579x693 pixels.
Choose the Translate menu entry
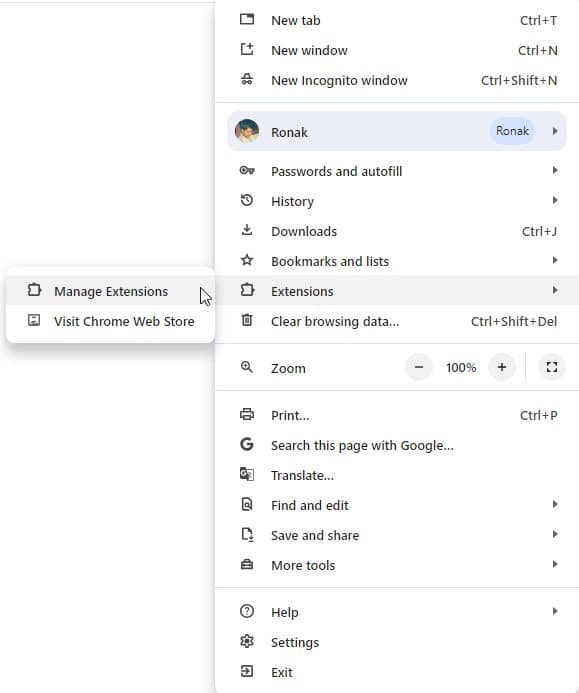click(397, 475)
